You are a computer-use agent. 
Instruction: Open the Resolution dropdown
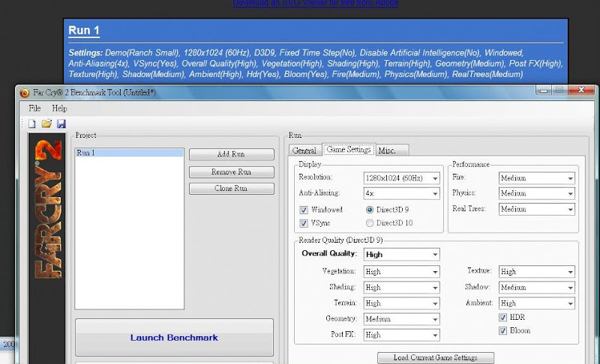[401, 178]
